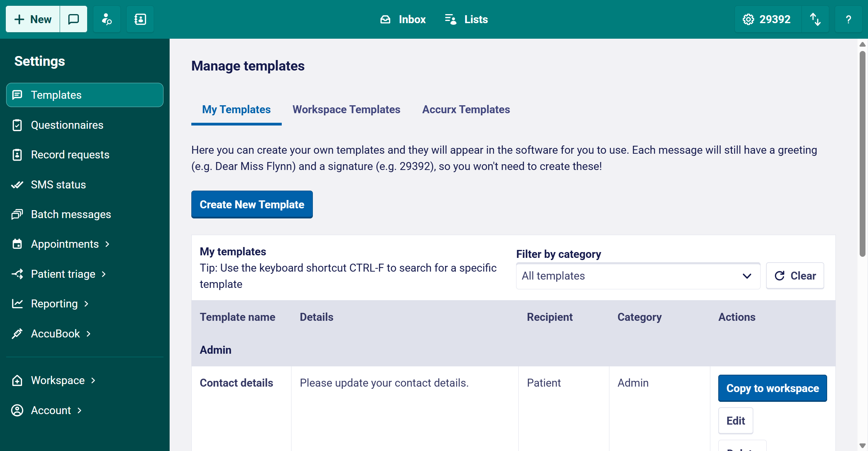Click the Appointments calendar icon

point(17,244)
